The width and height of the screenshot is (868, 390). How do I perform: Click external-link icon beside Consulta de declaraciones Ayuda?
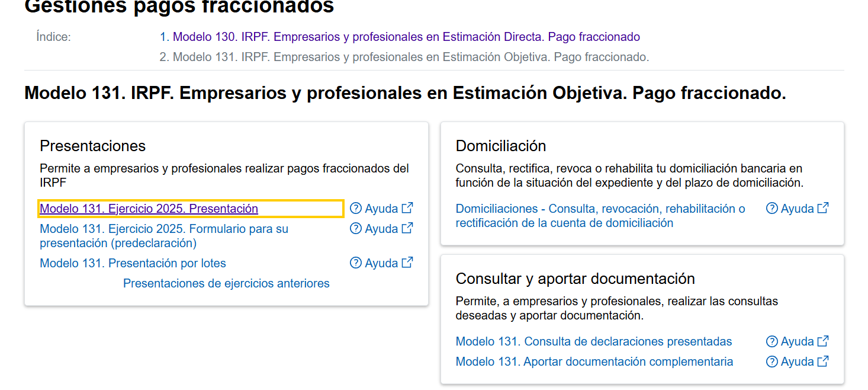pyautogui.click(x=823, y=341)
